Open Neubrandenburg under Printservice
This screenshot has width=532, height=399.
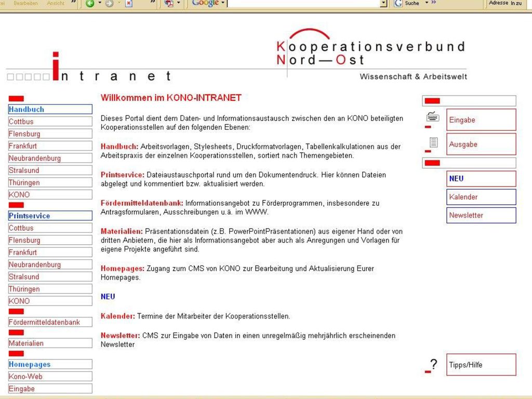point(50,264)
